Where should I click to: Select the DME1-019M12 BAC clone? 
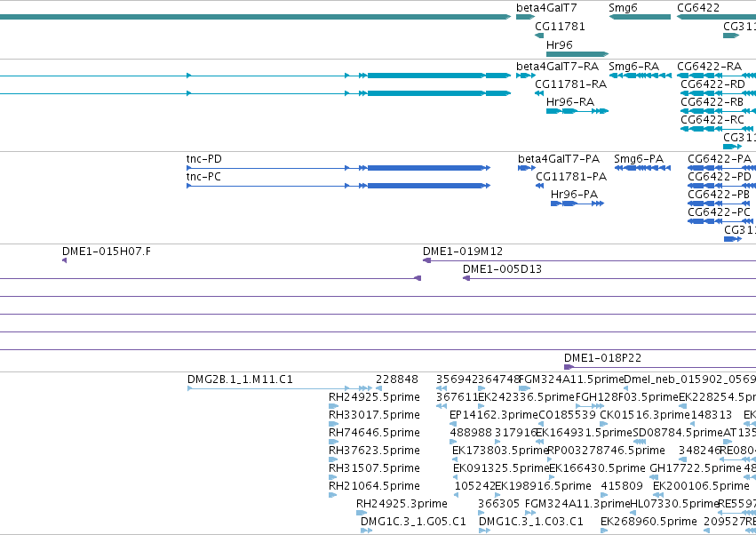(x=589, y=260)
